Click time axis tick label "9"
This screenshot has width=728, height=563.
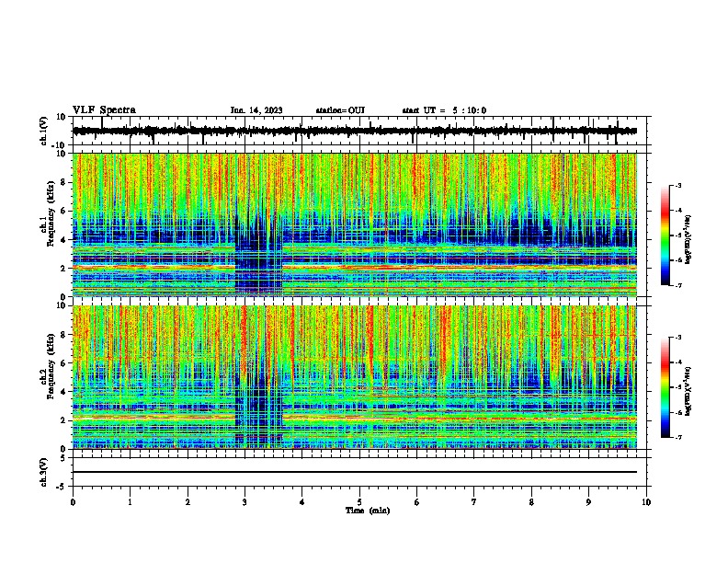(x=588, y=502)
